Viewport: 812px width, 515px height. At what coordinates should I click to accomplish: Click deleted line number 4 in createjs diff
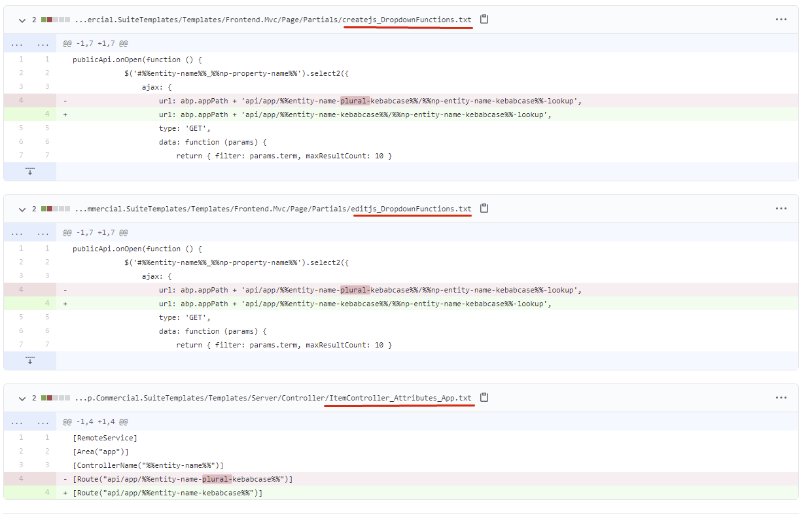21,101
